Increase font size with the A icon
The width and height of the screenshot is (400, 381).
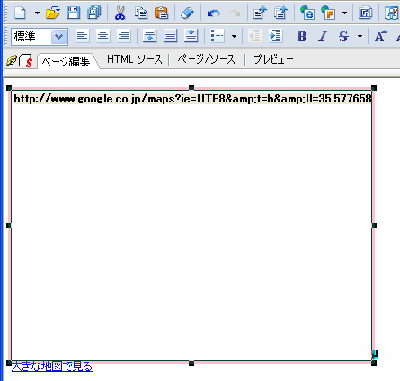380,36
